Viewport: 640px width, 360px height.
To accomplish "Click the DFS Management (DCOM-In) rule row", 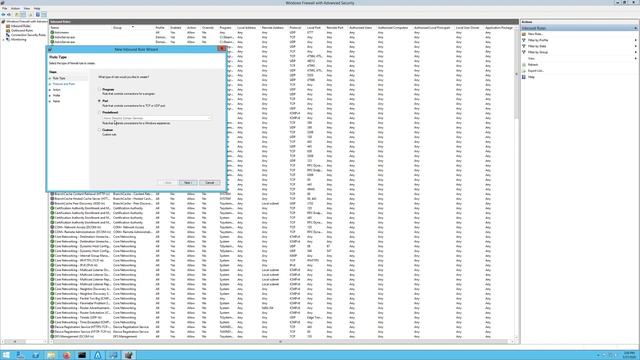I will click(x=282, y=336).
